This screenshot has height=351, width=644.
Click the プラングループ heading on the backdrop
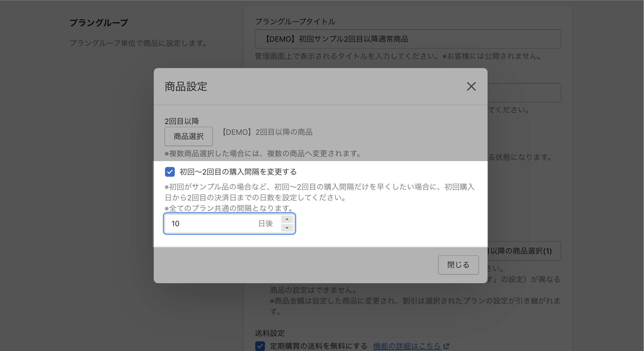click(x=99, y=23)
